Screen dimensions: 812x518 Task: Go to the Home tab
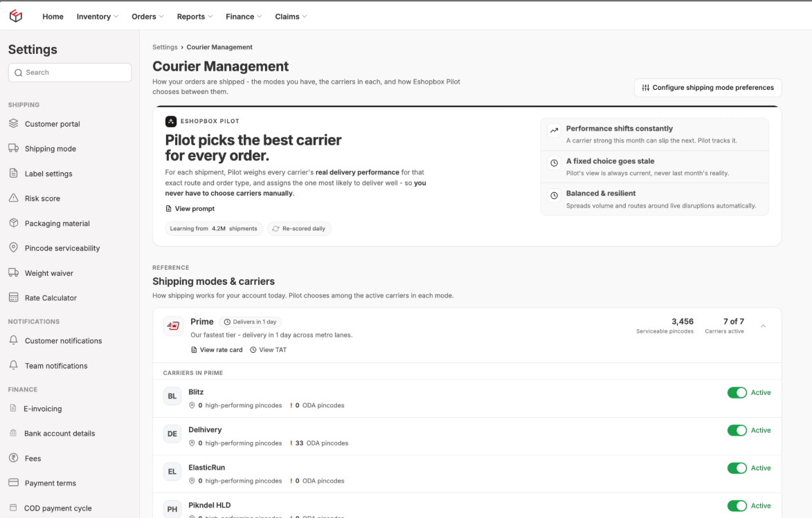click(x=53, y=17)
